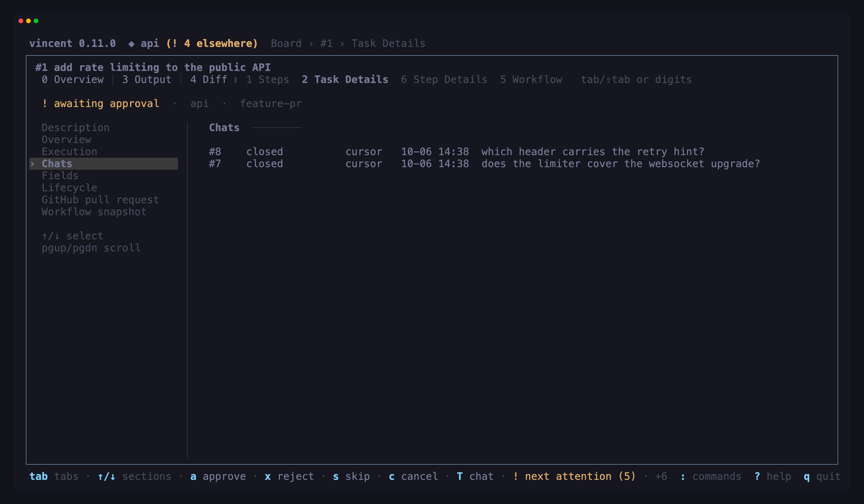Click Task Details in the breadcrumb
The width and height of the screenshot is (864, 504).
[x=388, y=44]
